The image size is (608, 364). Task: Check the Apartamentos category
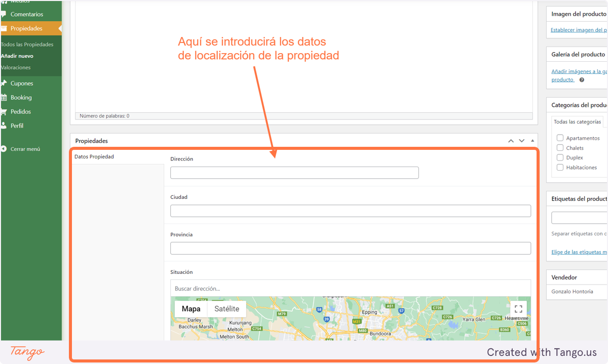pos(560,138)
